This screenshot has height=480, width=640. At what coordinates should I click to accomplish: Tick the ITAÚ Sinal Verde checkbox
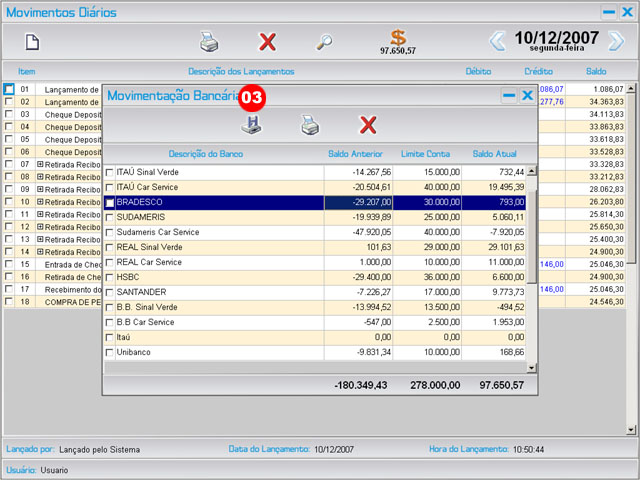tap(110, 172)
